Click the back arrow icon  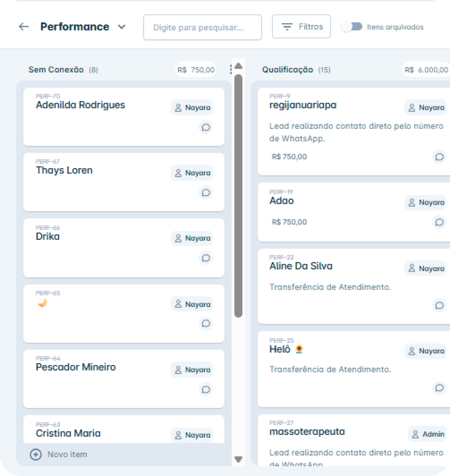pos(24,27)
